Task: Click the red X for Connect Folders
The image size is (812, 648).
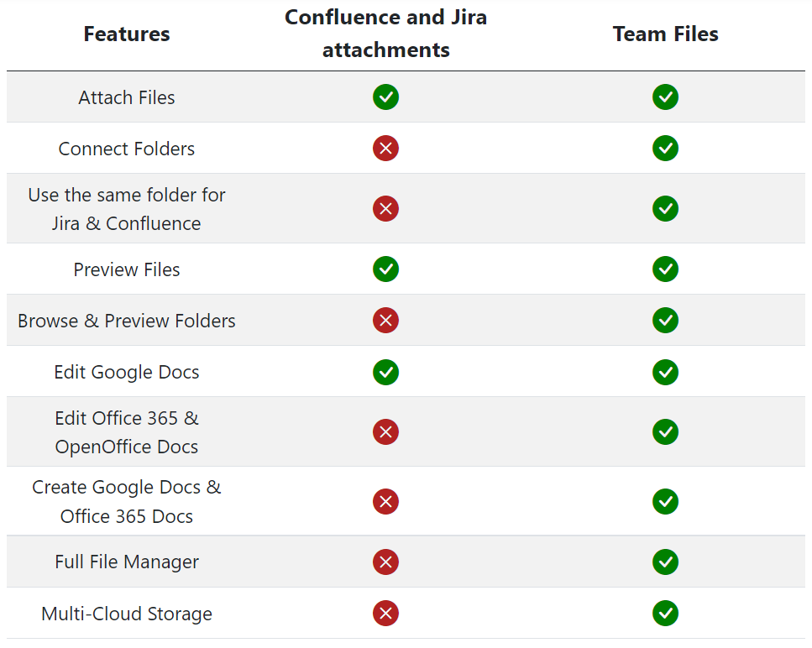Action: click(x=385, y=149)
